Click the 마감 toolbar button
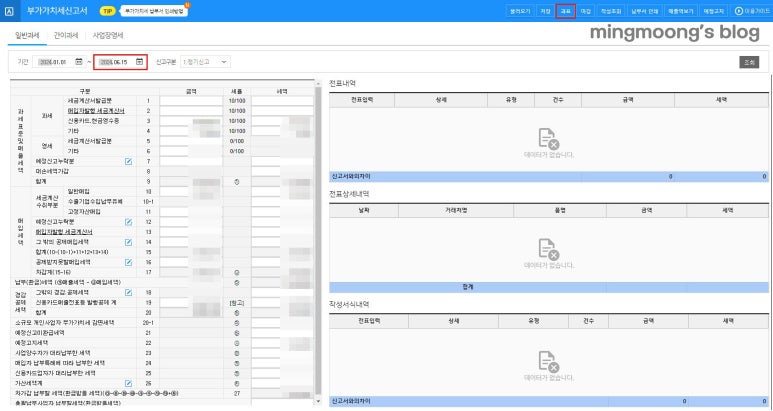This screenshot has height=411, width=773. click(x=586, y=11)
